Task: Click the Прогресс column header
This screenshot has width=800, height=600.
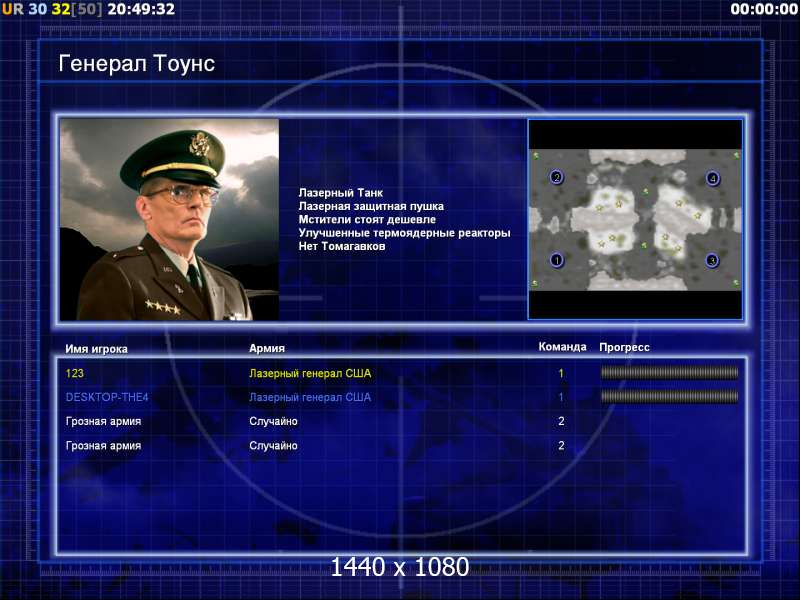Action: (x=624, y=347)
